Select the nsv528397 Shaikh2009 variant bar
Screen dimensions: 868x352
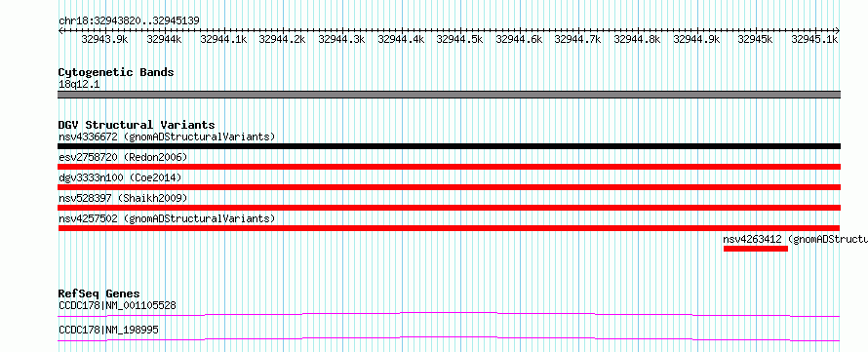click(449, 208)
